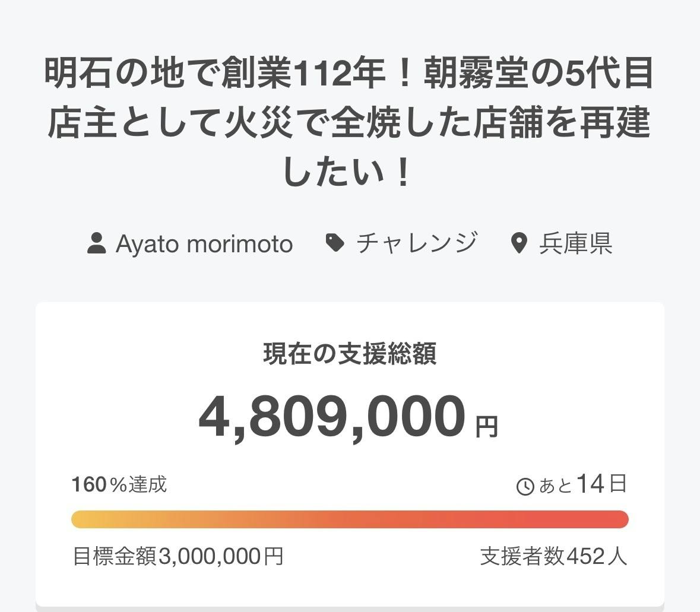Click the 目標金額3,000,000円 goal text
Viewport: 700px width, 612px height.
point(178,557)
